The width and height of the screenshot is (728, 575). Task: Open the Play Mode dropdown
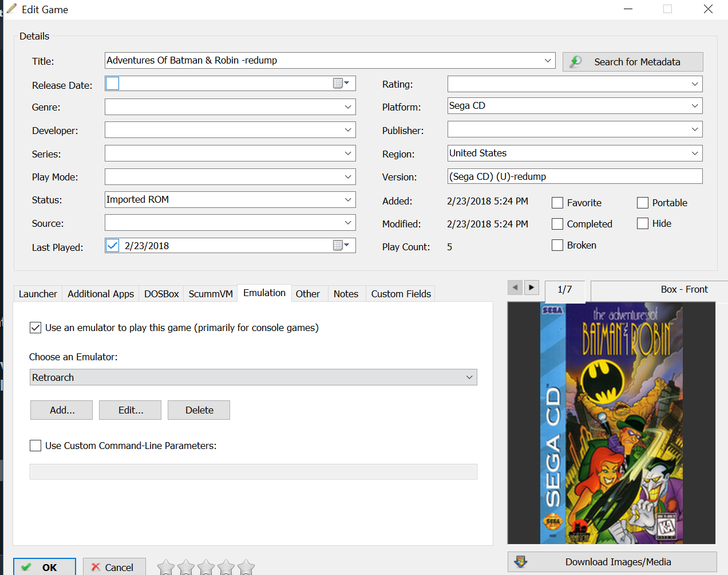[348, 177]
